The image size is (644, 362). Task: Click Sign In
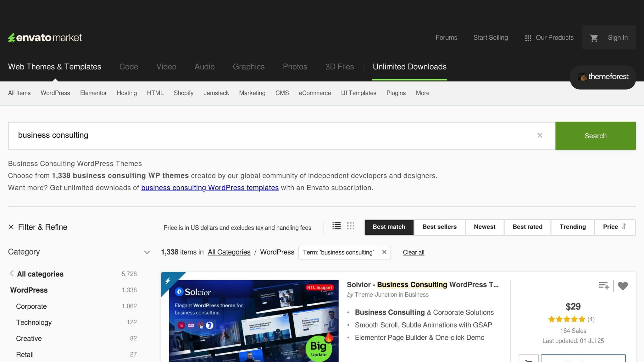(x=618, y=38)
